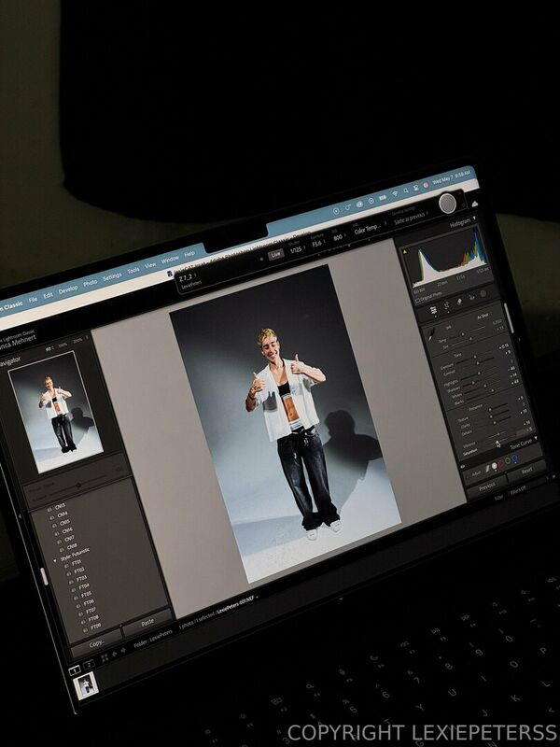Apply the CN05 preset
Image resolution: width=560 pixels, height=747 pixels.
click(x=61, y=524)
